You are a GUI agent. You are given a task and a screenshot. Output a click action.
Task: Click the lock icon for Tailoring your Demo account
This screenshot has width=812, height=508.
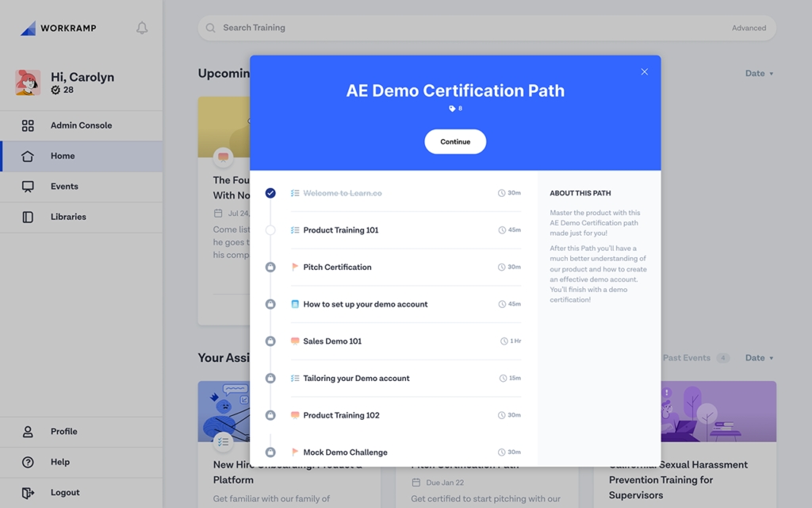pyautogui.click(x=270, y=379)
